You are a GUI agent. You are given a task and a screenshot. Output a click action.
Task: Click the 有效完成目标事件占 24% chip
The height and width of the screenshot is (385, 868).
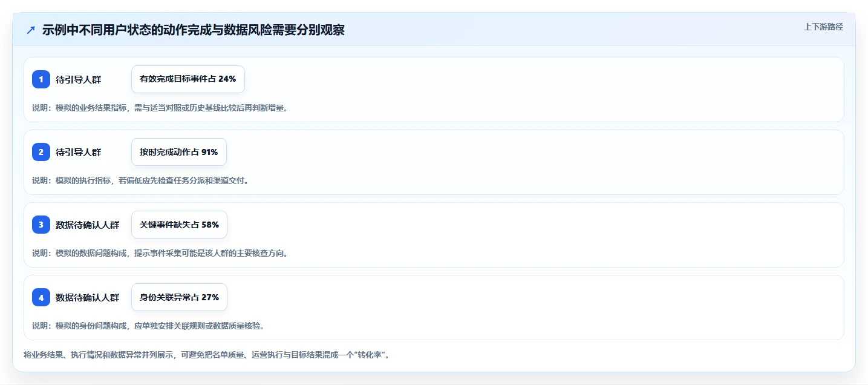[188, 79]
